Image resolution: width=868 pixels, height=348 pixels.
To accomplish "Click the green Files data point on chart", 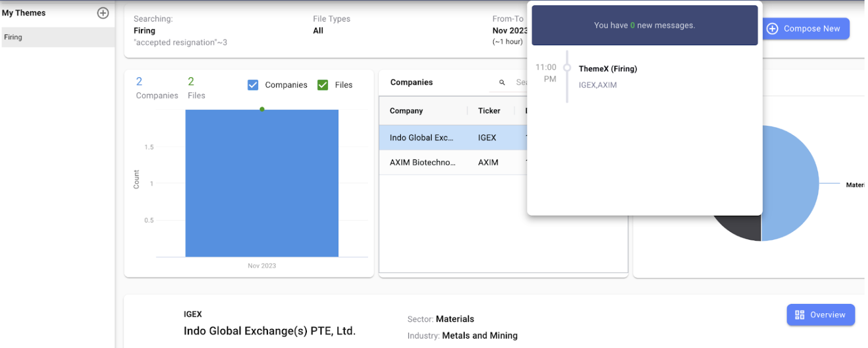I will (262, 109).
